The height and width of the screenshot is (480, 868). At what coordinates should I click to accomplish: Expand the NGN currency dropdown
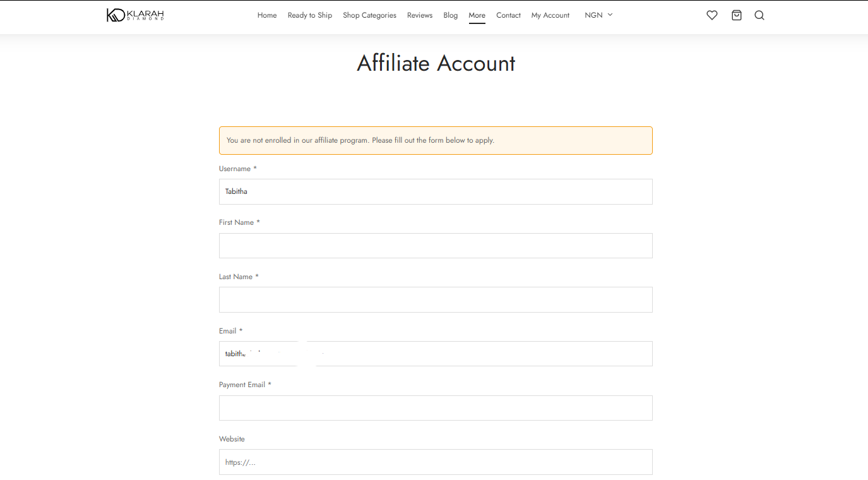[598, 15]
